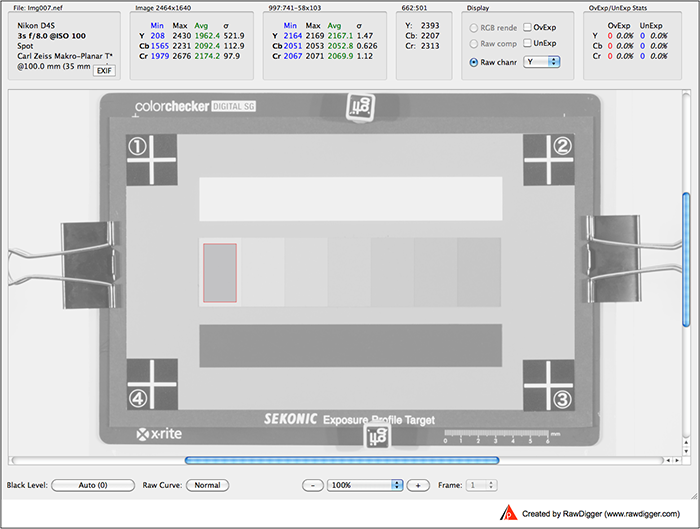Click the white bar patch on target
Screen dimensions: 700x529
click(351, 199)
